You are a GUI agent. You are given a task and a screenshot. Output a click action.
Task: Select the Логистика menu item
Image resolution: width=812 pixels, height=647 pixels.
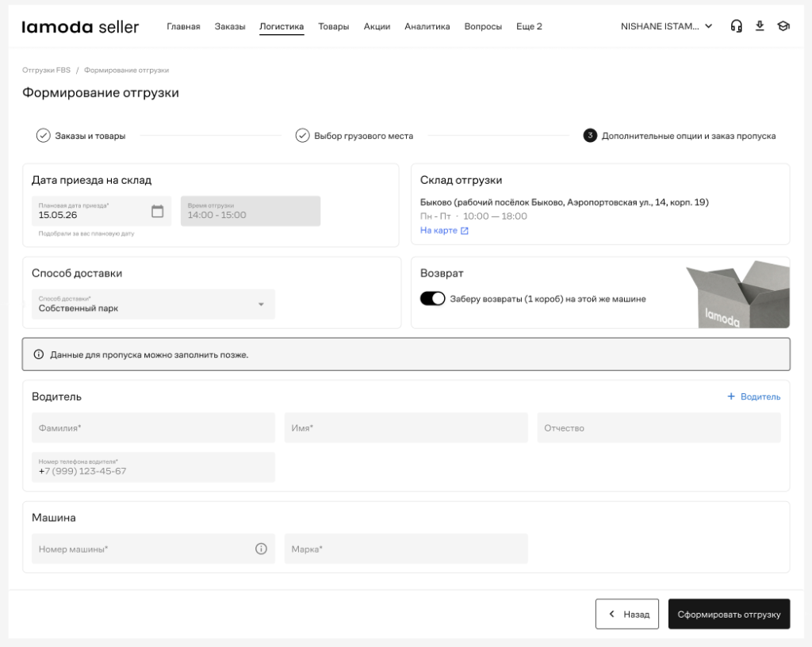(x=282, y=26)
